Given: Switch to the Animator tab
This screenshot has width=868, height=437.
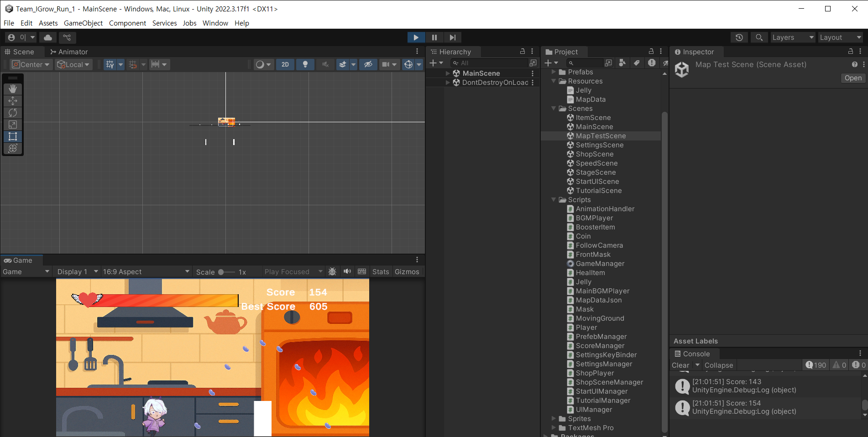Looking at the screenshot, I should pyautogui.click(x=69, y=52).
